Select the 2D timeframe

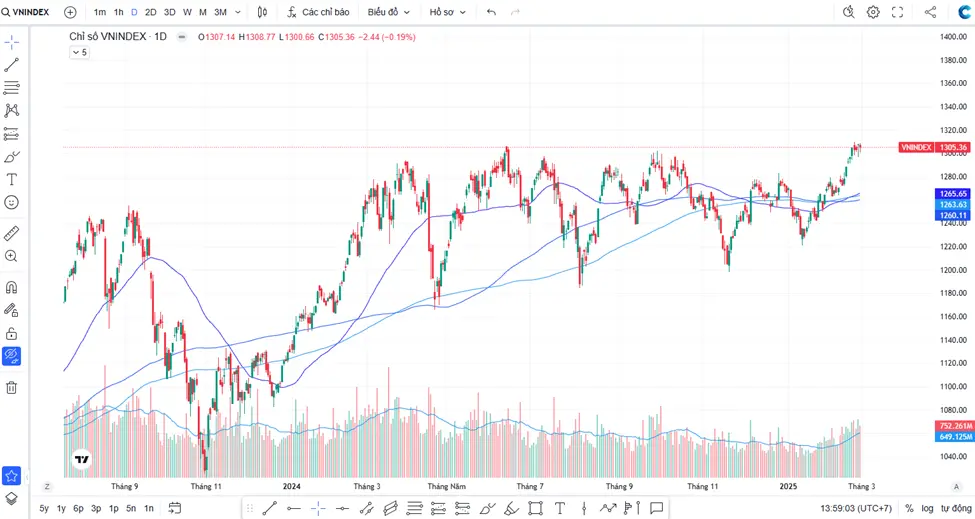tap(150, 12)
